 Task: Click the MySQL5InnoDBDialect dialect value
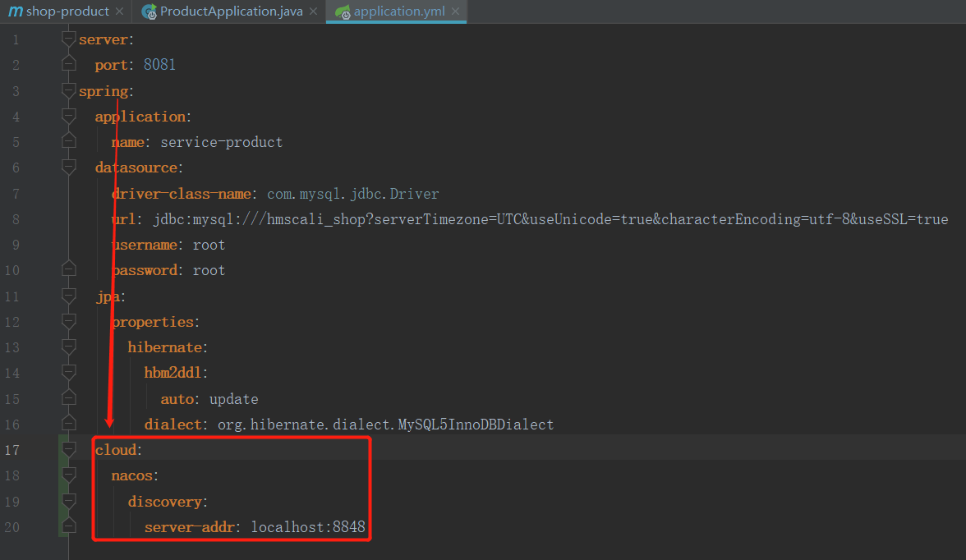click(386, 425)
